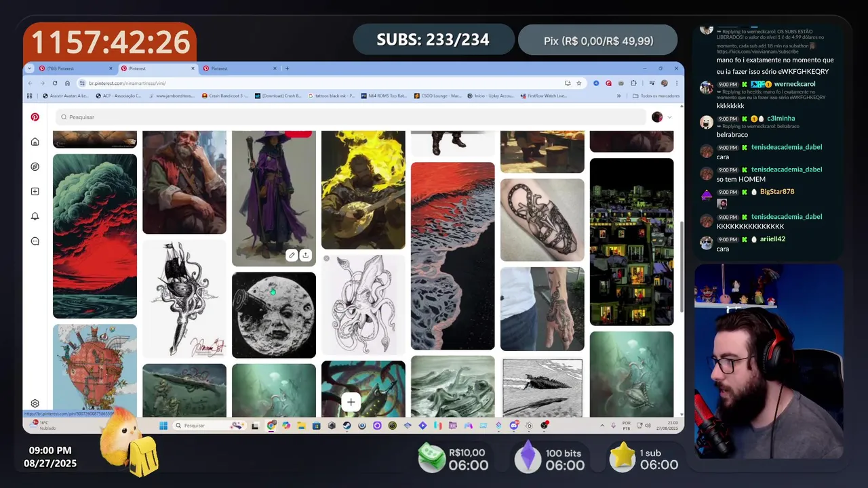
Task: Click the Windows taskbar Pesquisar search box
Action: (208, 426)
